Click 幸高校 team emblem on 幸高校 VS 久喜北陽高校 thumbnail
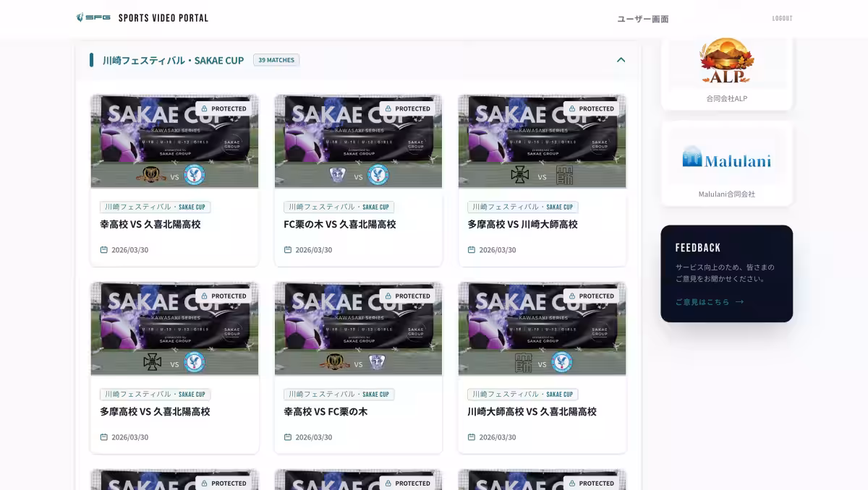 point(151,176)
